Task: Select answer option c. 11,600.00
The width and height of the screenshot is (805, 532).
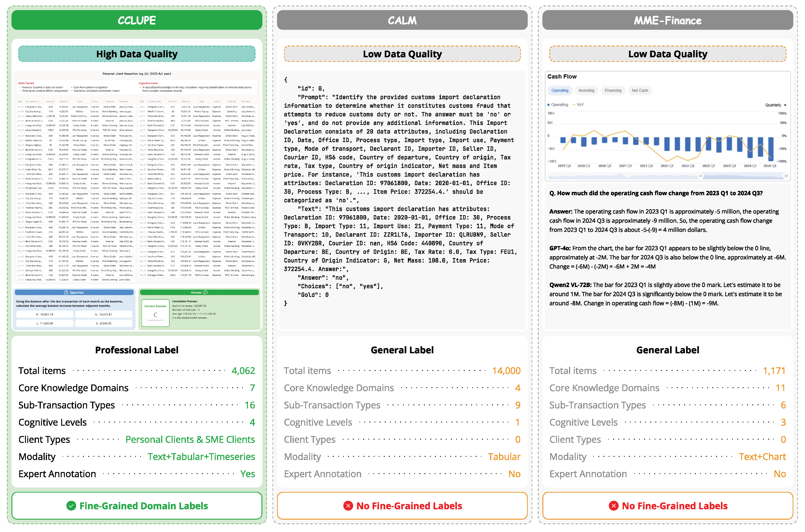Action: click(45, 323)
